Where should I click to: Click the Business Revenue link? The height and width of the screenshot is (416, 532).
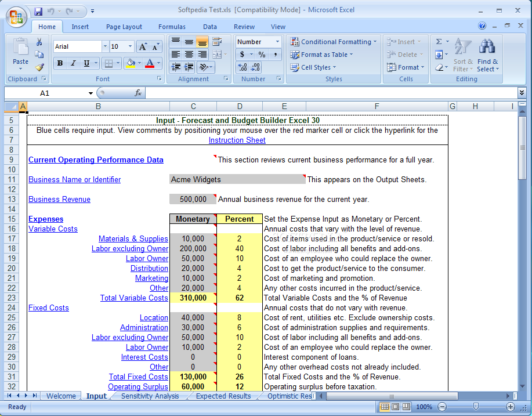pos(59,199)
